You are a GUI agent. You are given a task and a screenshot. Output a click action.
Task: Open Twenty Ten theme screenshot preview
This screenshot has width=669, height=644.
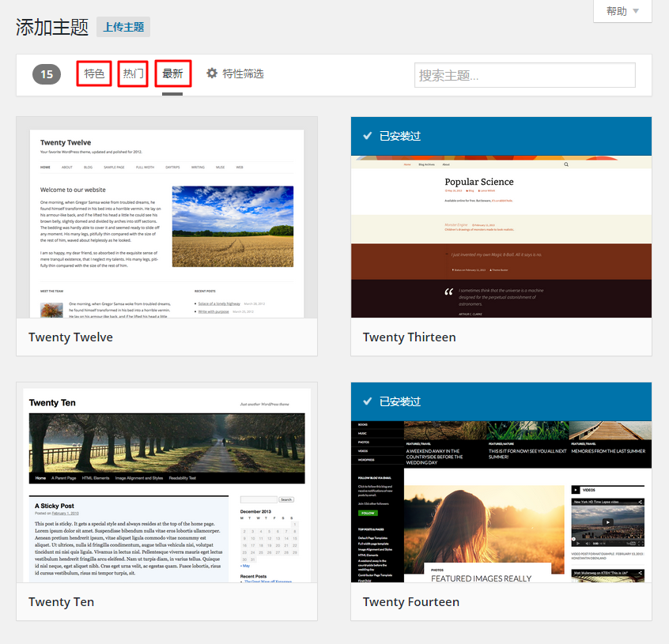[x=167, y=483]
